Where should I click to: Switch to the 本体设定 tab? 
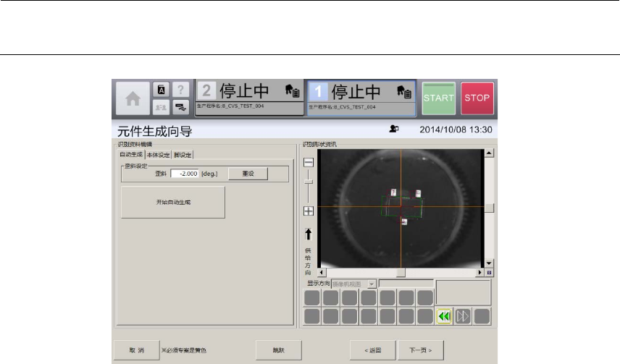click(x=158, y=154)
